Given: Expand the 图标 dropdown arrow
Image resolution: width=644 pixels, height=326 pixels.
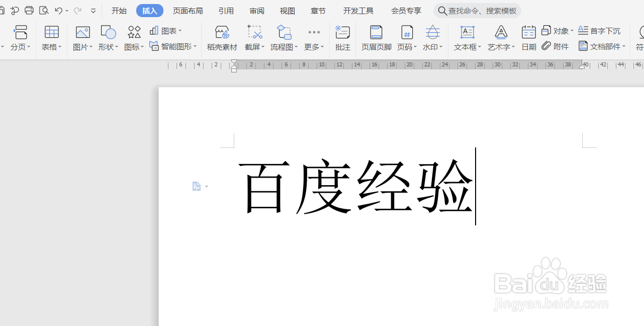Looking at the screenshot, I should 142,47.
